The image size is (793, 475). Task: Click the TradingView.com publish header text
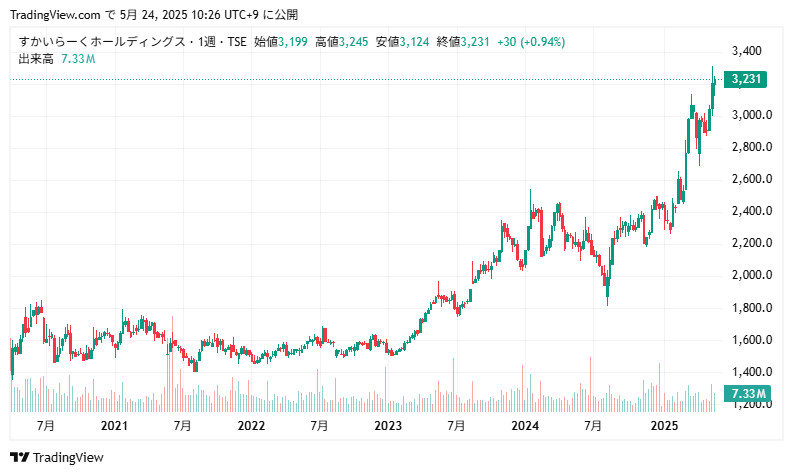coord(154,15)
